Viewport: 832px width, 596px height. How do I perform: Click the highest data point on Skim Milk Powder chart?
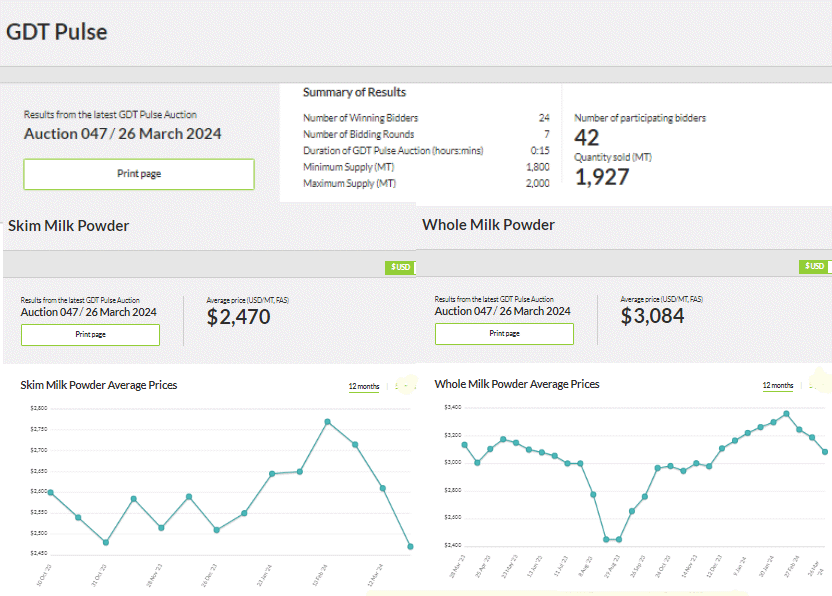coord(327,422)
